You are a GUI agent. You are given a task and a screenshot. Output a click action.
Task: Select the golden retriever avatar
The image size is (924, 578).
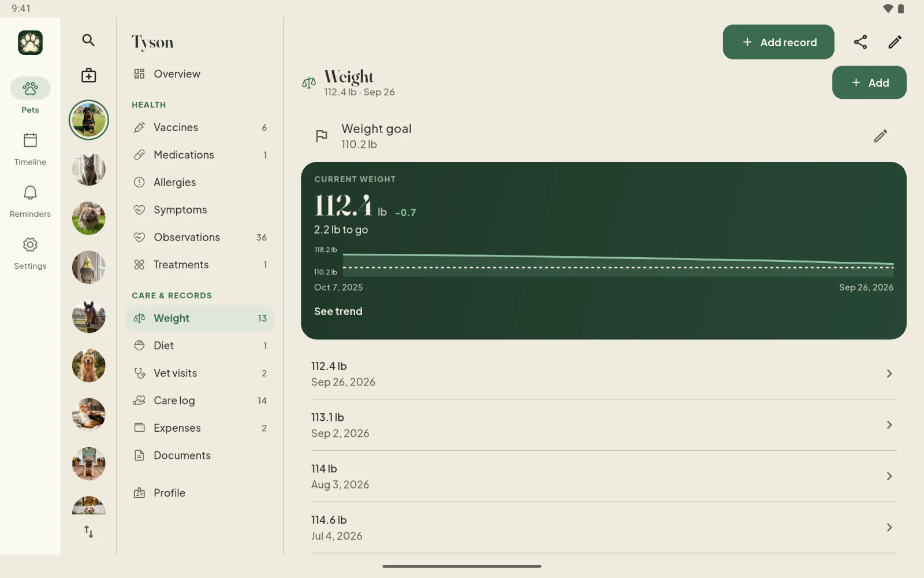89,366
